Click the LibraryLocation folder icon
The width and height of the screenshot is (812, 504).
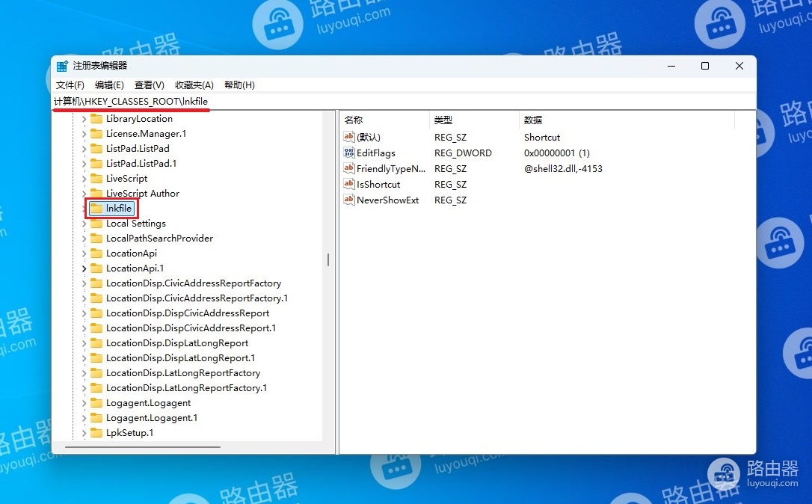pos(96,119)
